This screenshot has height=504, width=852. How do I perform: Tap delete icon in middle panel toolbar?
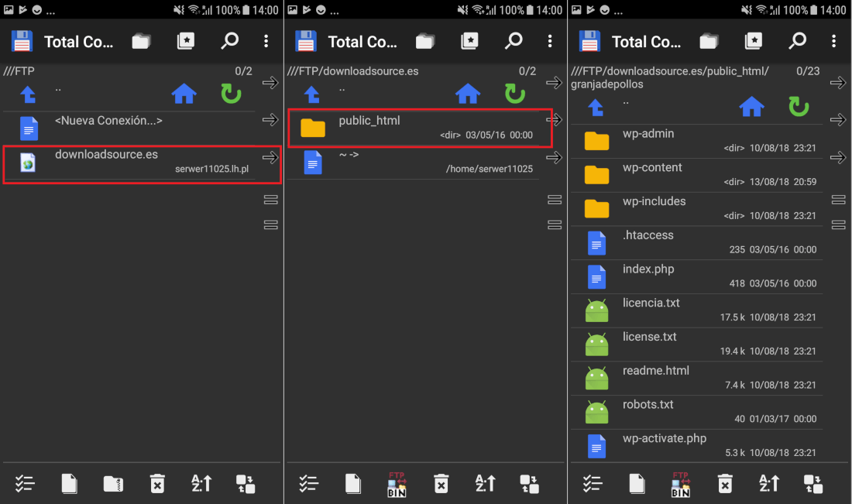441,483
